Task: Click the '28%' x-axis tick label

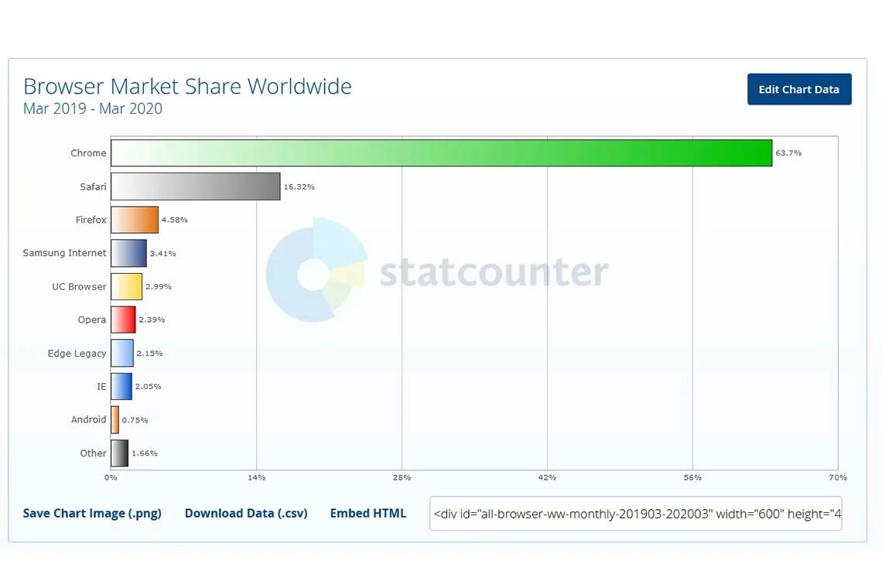Action: (402, 477)
